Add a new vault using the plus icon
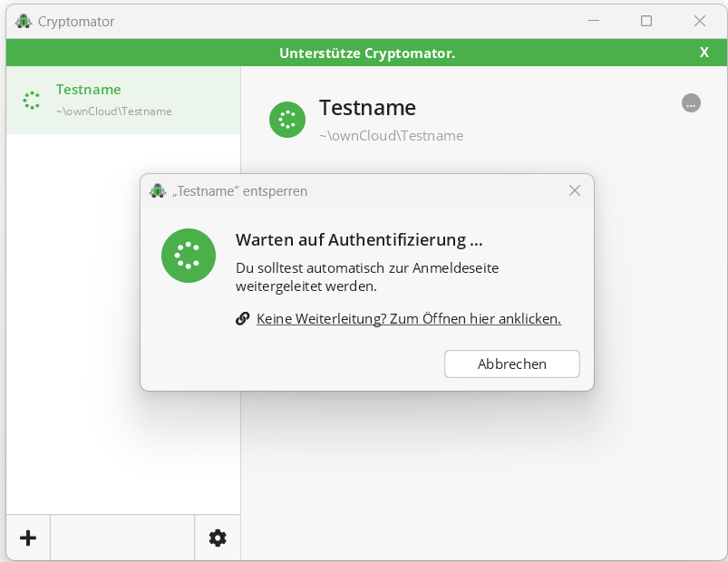Image resolution: width=728 pixels, height=562 pixels. [x=28, y=538]
